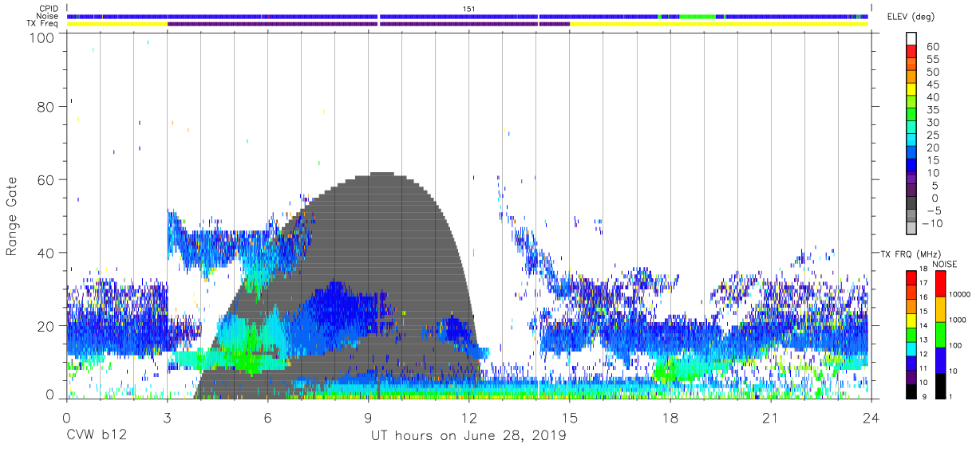Click the CPID value 151

click(468, 9)
